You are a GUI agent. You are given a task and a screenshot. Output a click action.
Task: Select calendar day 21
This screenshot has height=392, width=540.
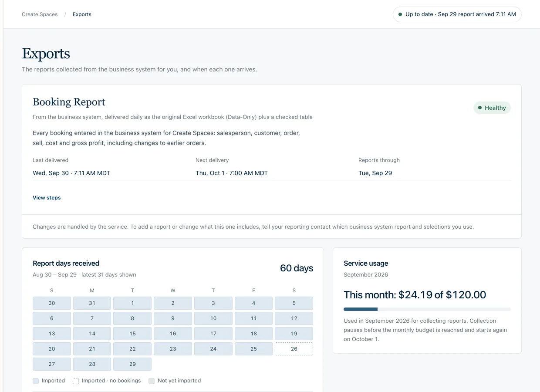92,349
